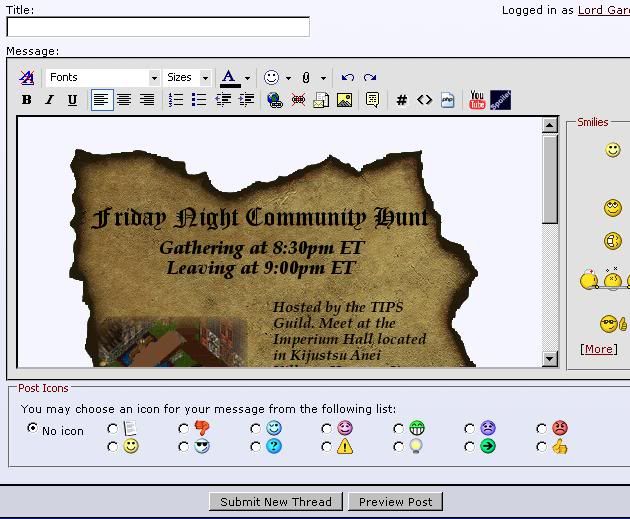The height and width of the screenshot is (519, 630).
Task: Open the Lord Gar username link
Action: (604, 10)
